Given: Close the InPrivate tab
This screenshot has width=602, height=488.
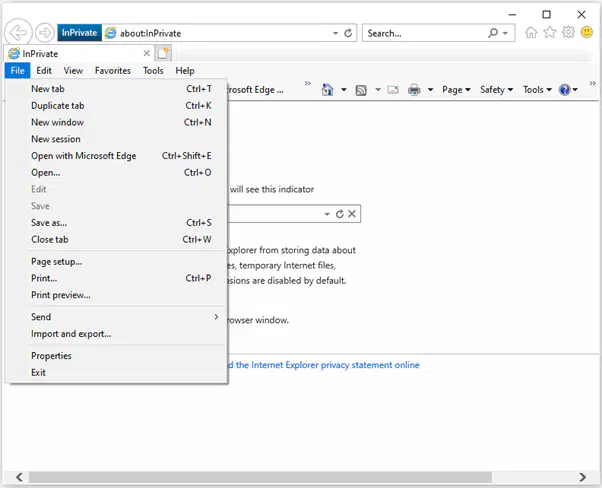Looking at the screenshot, I should click(x=147, y=53).
